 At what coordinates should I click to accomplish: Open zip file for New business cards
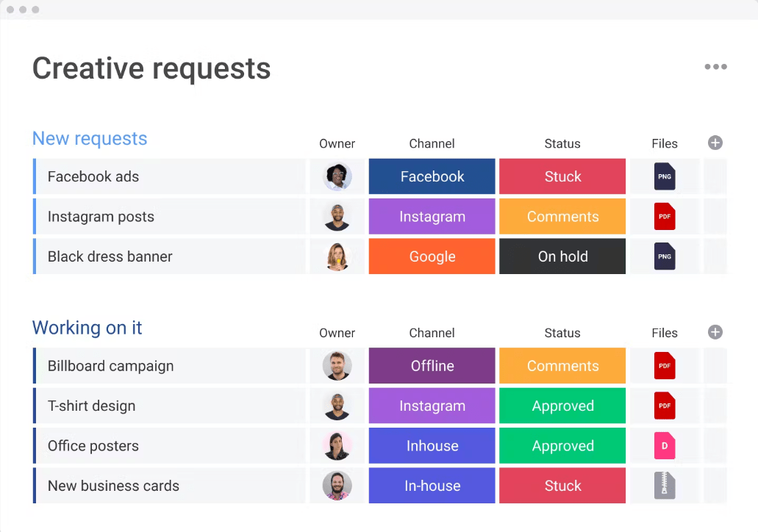665,486
